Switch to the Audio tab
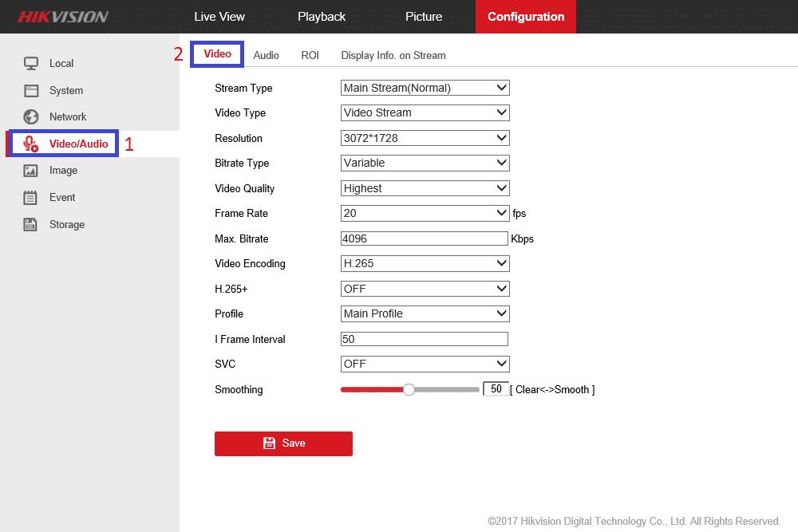 pyautogui.click(x=267, y=56)
